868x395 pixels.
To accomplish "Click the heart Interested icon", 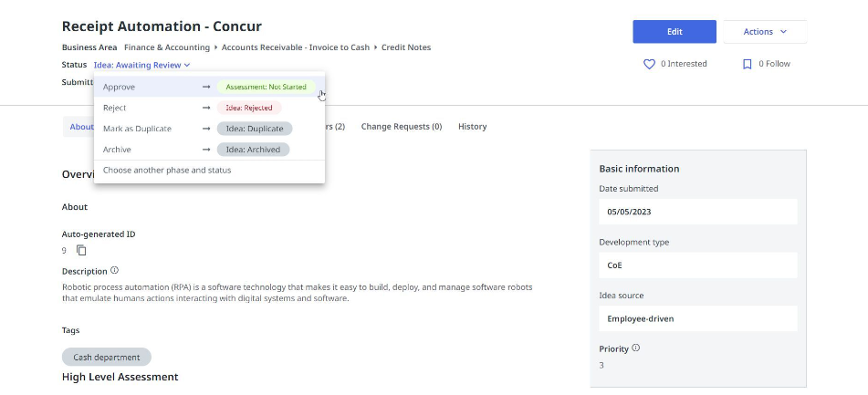I will [x=649, y=64].
